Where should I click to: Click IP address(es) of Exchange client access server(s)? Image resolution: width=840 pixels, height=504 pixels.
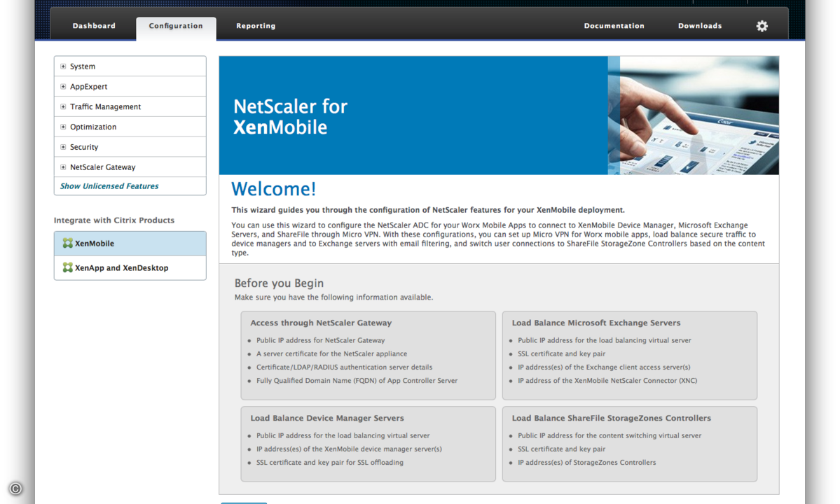click(x=604, y=367)
